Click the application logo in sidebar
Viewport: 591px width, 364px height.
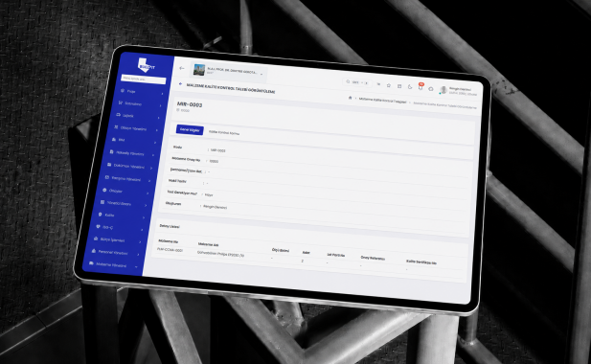point(147,65)
